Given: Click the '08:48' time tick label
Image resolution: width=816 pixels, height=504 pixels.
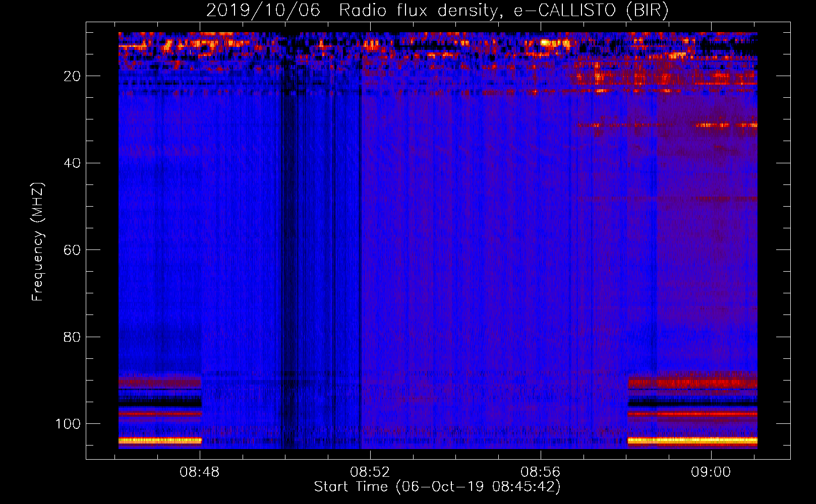Looking at the screenshot, I should [200, 472].
